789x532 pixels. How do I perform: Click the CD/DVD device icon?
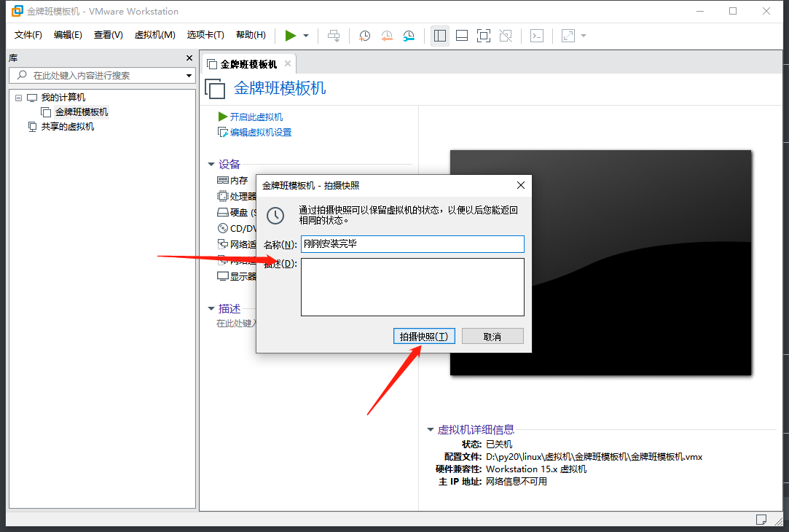click(222, 229)
